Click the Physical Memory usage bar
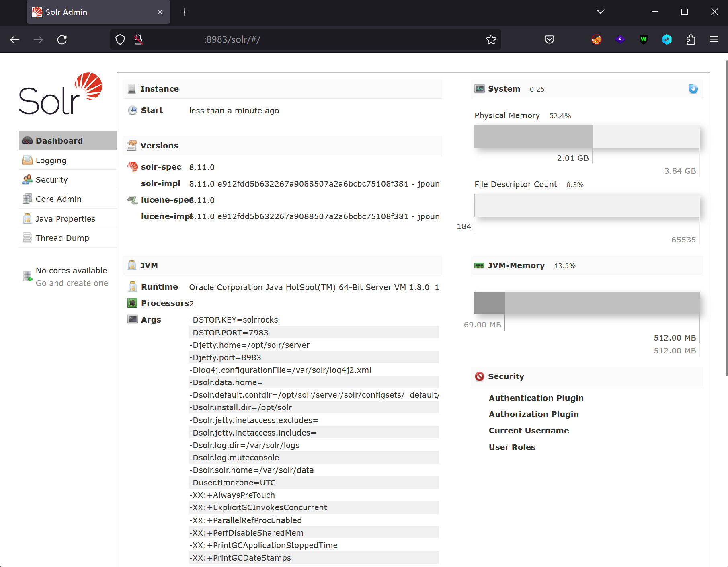This screenshot has height=567, width=728. click(x=587, y=136)
